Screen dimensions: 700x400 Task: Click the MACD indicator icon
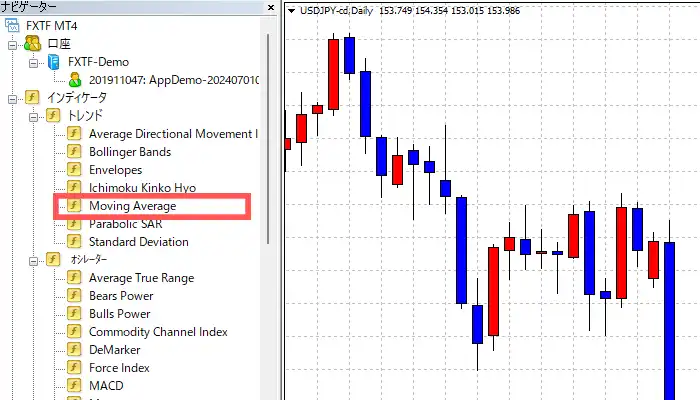point(73,386)
